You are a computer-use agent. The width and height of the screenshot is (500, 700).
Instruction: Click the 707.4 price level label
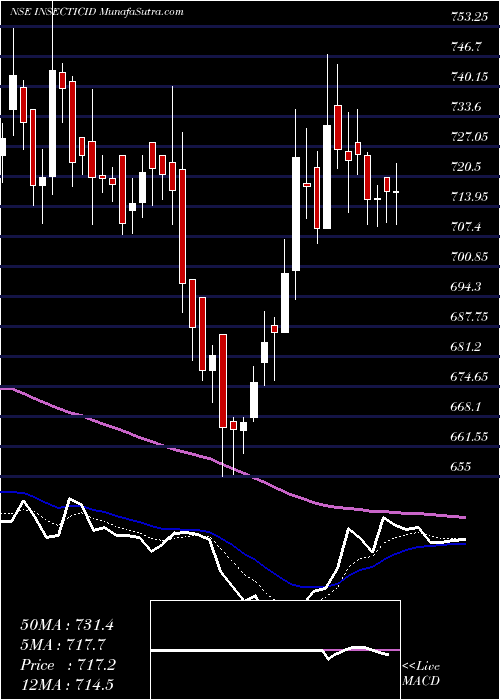467,227
